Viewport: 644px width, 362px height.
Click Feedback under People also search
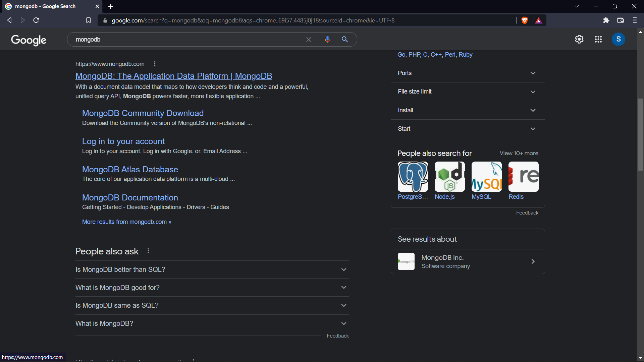click(x=527, y=213)
